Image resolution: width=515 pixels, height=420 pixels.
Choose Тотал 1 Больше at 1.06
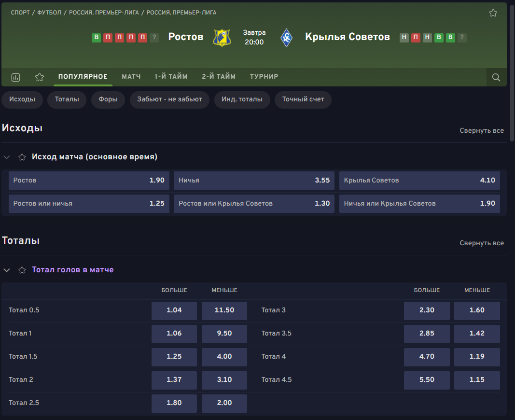[174, 334]
